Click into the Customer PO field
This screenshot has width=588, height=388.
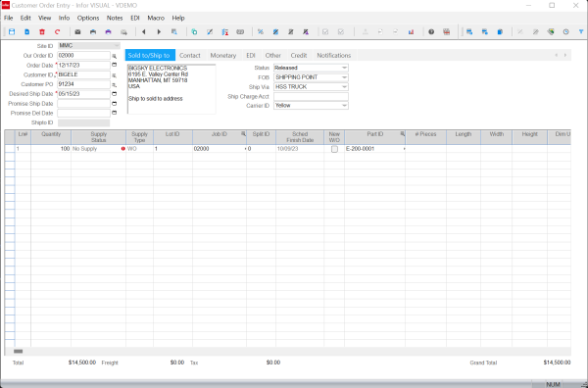coord(83,84)
